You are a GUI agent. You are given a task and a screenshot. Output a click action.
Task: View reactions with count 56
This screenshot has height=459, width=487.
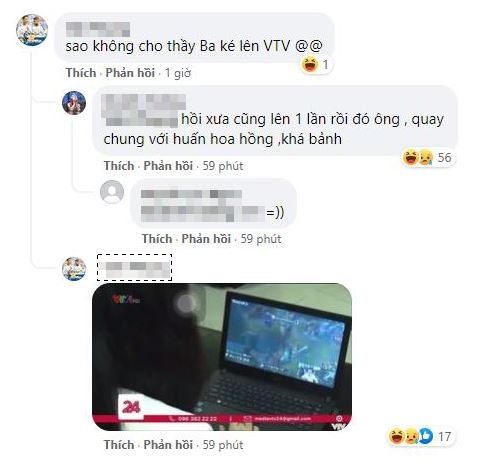click(x=428, y=157)
